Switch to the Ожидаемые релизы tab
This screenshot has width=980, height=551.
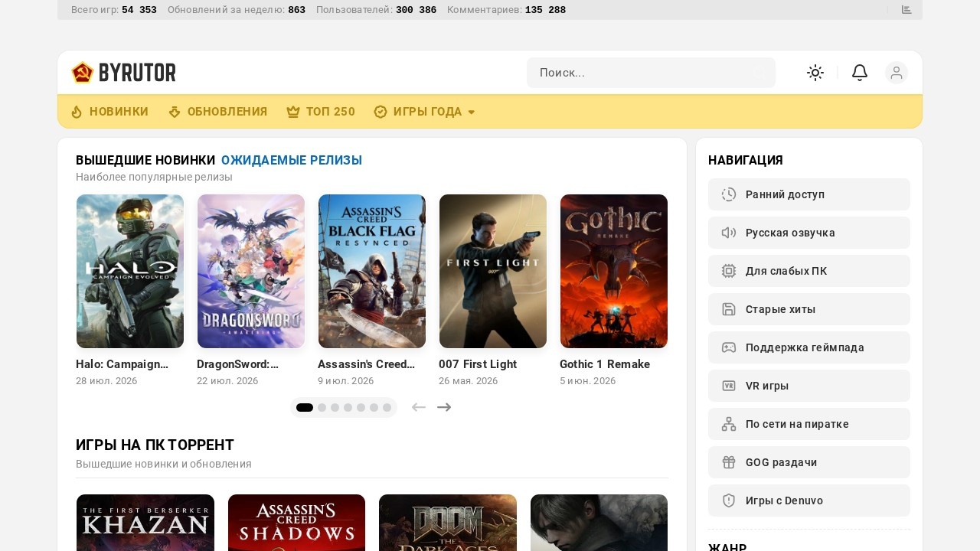(292, 160)
